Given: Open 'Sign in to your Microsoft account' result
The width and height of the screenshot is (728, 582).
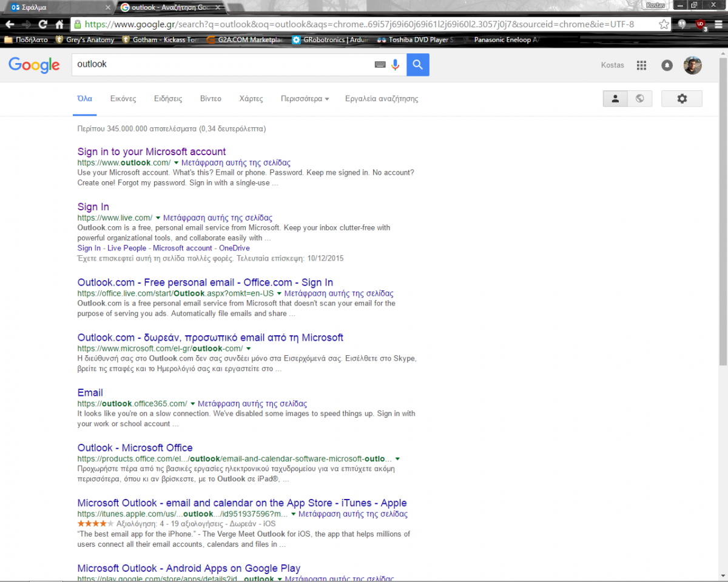Looking at the screenshot, I should tap(152, 152).
